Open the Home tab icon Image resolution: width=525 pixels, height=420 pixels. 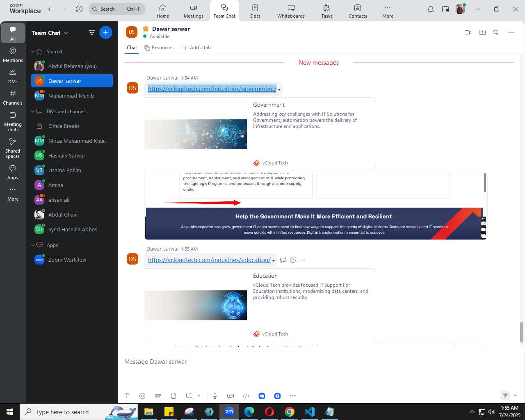click(x=163, y=8)
